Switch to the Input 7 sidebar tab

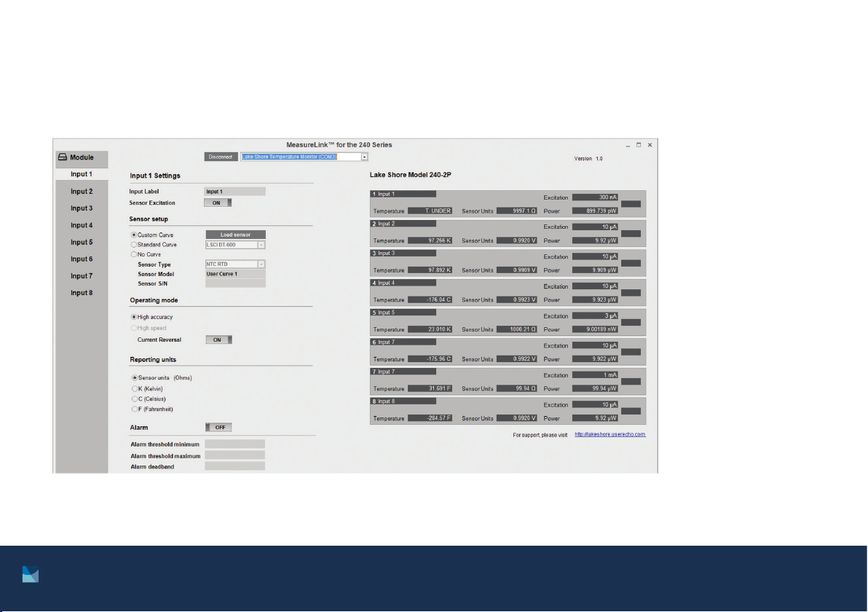(82, 276)
